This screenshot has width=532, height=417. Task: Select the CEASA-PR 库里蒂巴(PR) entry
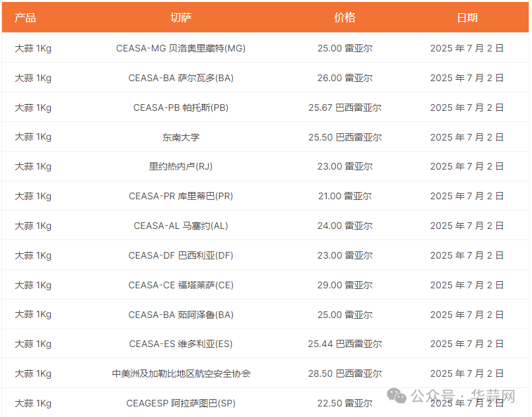tap(181, 196)
